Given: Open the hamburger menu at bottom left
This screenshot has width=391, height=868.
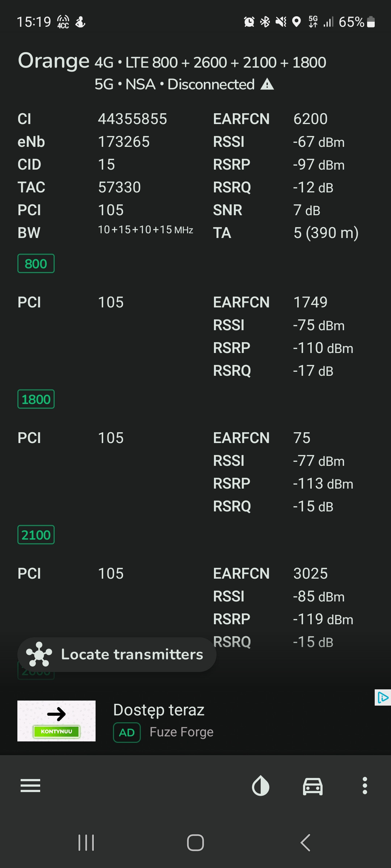Looking at the screenshot, I should pyautogui.click(x=30, y=786).
